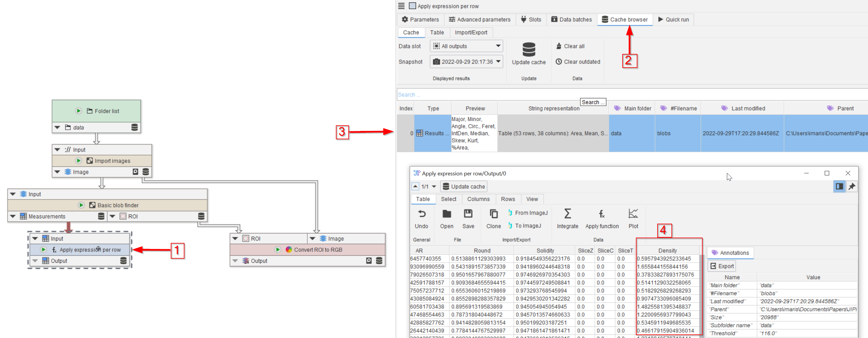Open the All outputs data slot dropdown

466,46
